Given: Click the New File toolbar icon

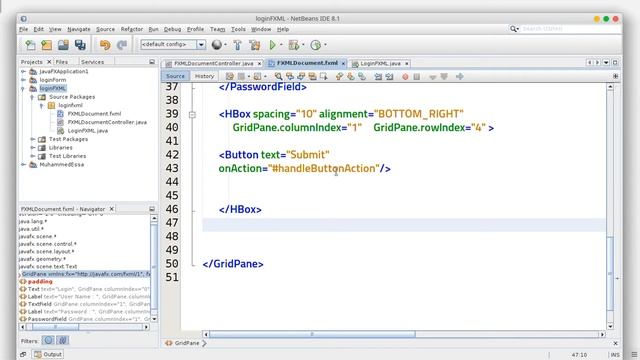Looking at the screenshot, I should tap(30, 45).
